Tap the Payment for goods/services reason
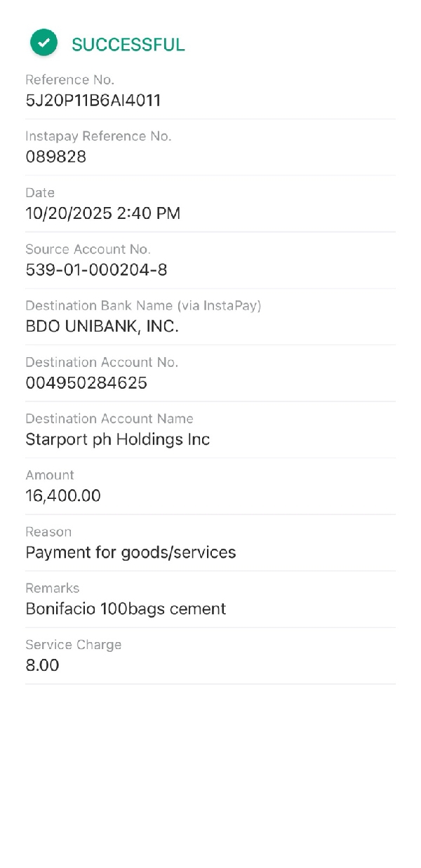This screenshot has width=421, height=868. coord(131,552)
